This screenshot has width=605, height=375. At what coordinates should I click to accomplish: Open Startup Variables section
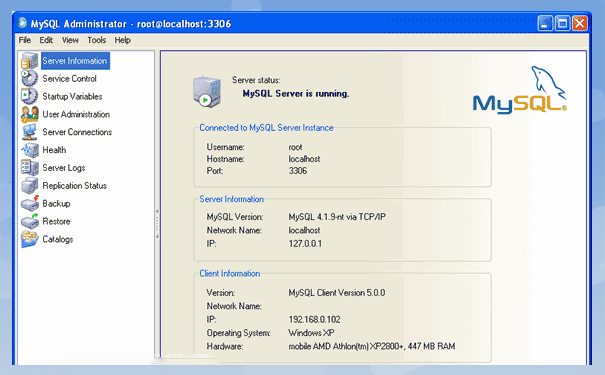72,96
